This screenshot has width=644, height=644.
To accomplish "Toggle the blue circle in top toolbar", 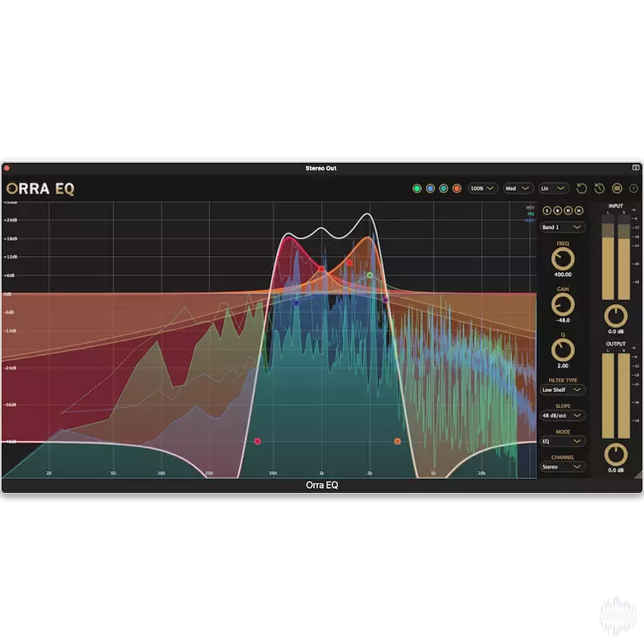I will click(430, 188).
